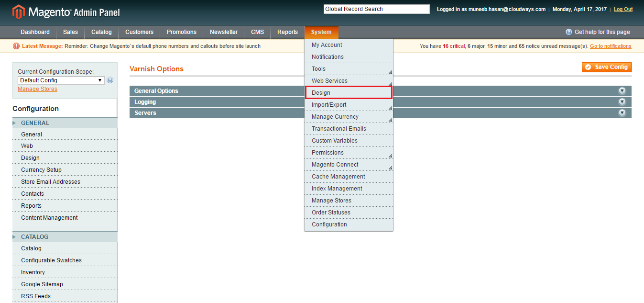644x303 pixels.
Task: Open the Reports top menu
Action: pos(287,32)
